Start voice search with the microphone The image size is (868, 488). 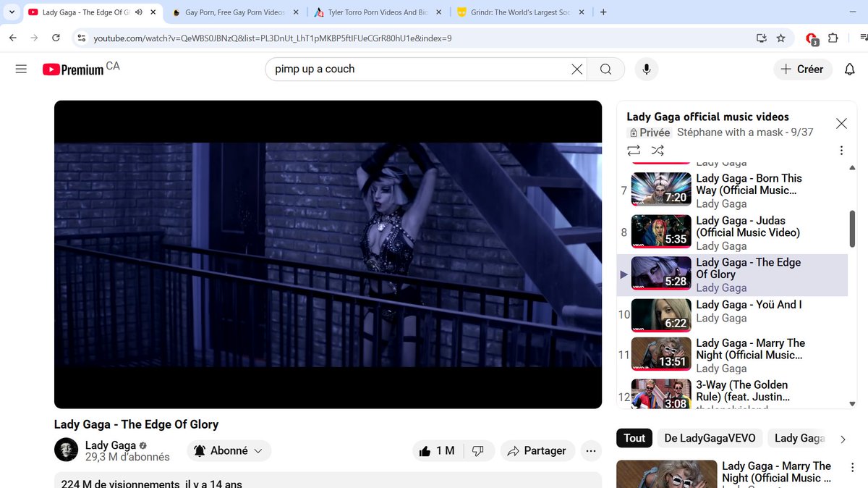click(x=647, y=70)
